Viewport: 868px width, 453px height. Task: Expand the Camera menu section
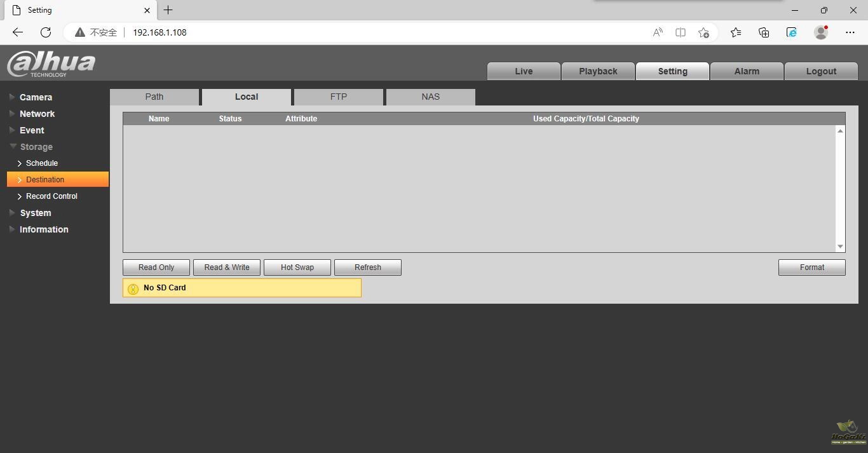tap(36, 97)
